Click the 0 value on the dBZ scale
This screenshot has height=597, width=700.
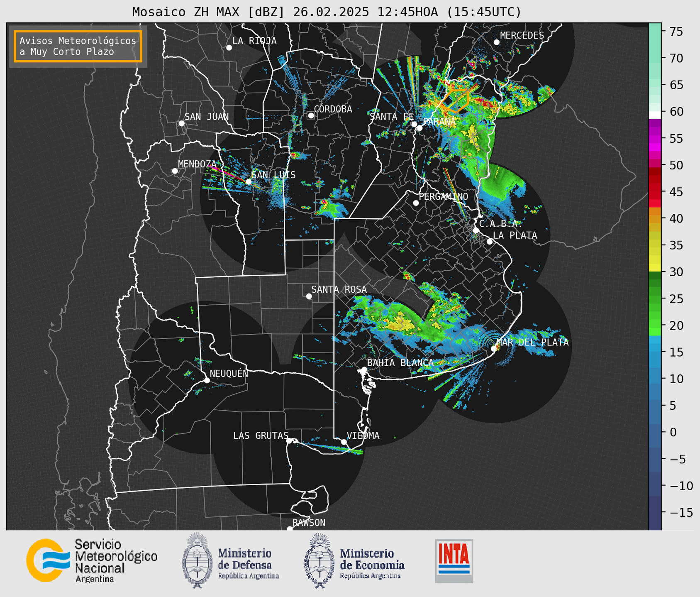coord(673,433)
